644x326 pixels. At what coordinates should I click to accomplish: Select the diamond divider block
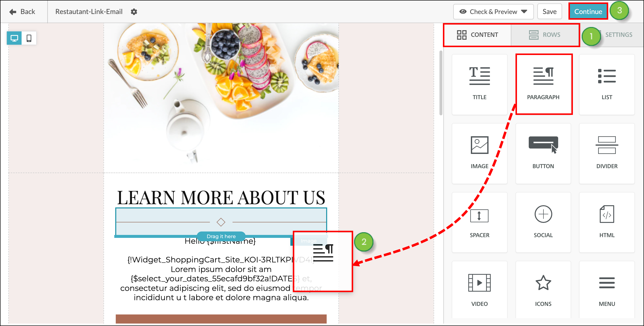point(221,222)
